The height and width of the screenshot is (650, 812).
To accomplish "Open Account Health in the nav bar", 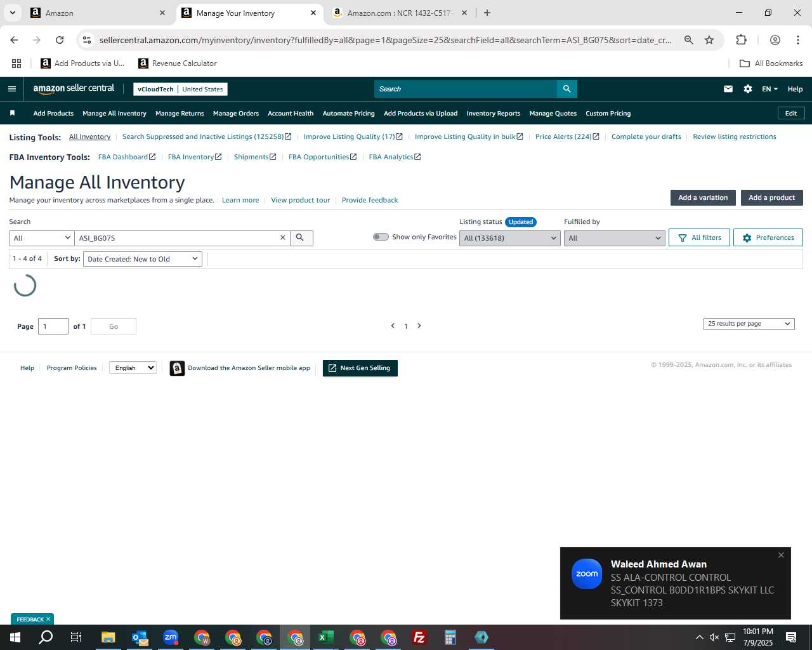I will click(291, 114).
